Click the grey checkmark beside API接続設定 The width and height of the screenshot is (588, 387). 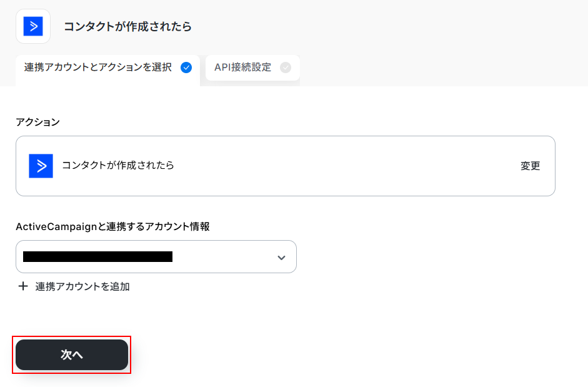(286, 68)
